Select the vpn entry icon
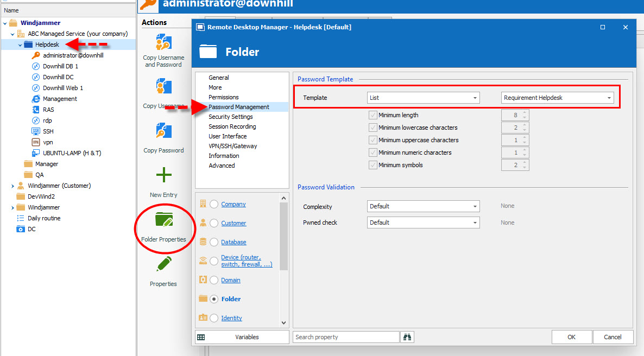 pos(36,142)
